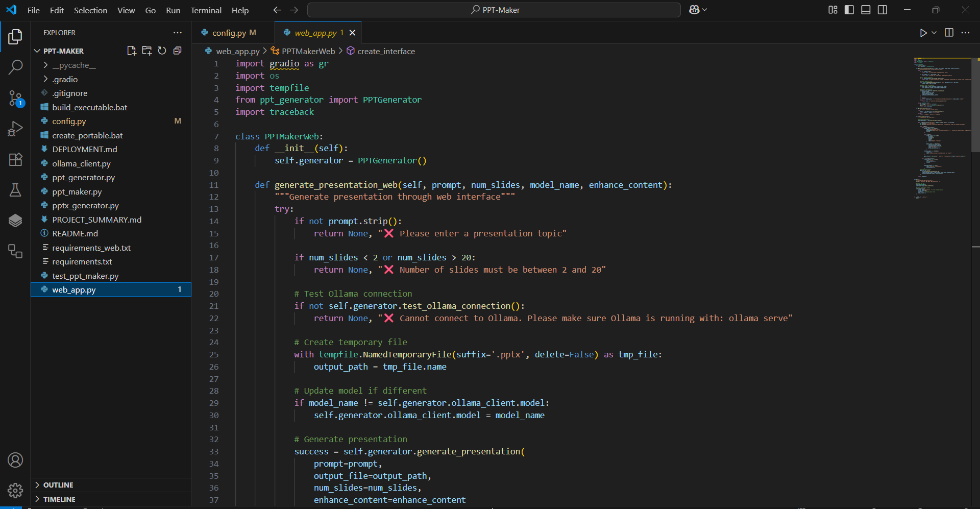Open the Run and Debug view
980x509 pixels.
click(15, 129)
